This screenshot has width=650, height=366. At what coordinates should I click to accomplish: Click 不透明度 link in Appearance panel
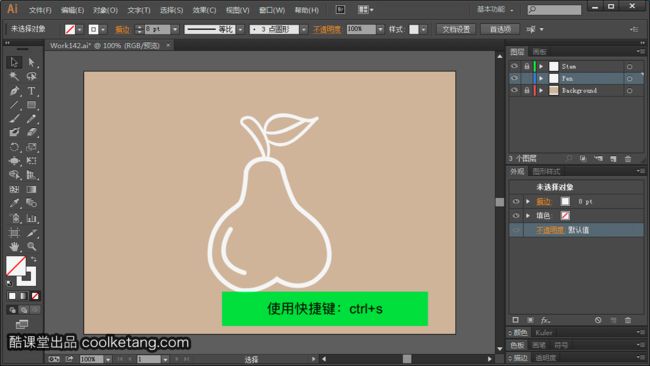550,230
